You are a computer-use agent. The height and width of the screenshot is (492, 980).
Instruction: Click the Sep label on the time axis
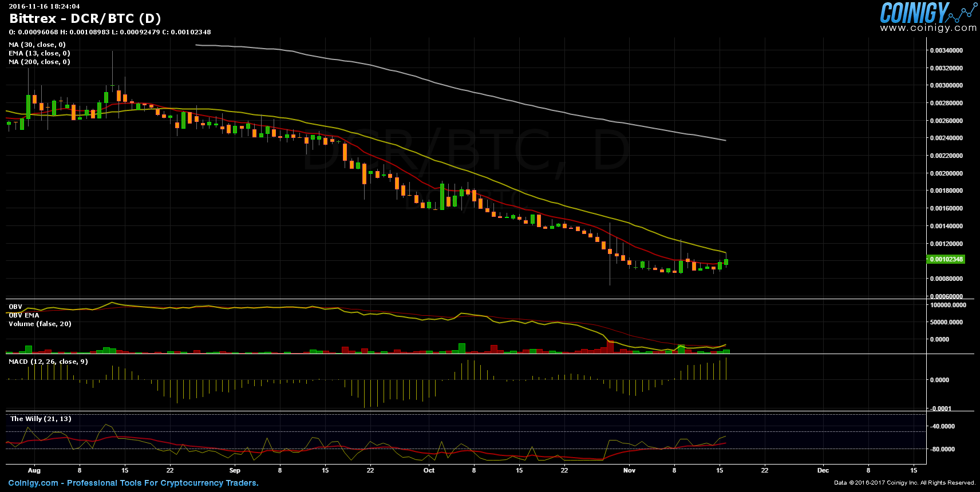click(x=235, y=470)
